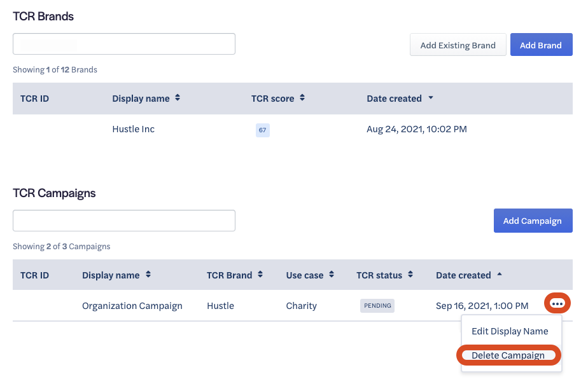Click the Add Brand button
The image size is (588, 384).
tap(540, 45)
